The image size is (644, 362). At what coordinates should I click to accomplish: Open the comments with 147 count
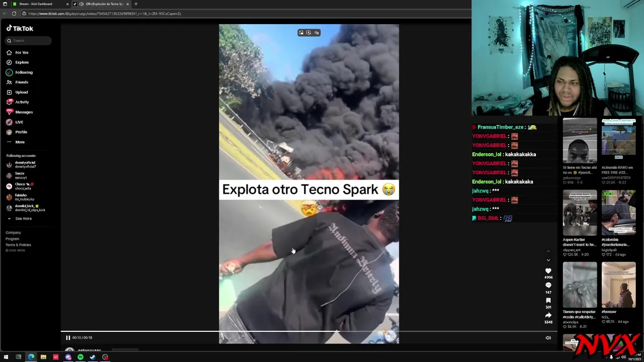pos(548,286)
